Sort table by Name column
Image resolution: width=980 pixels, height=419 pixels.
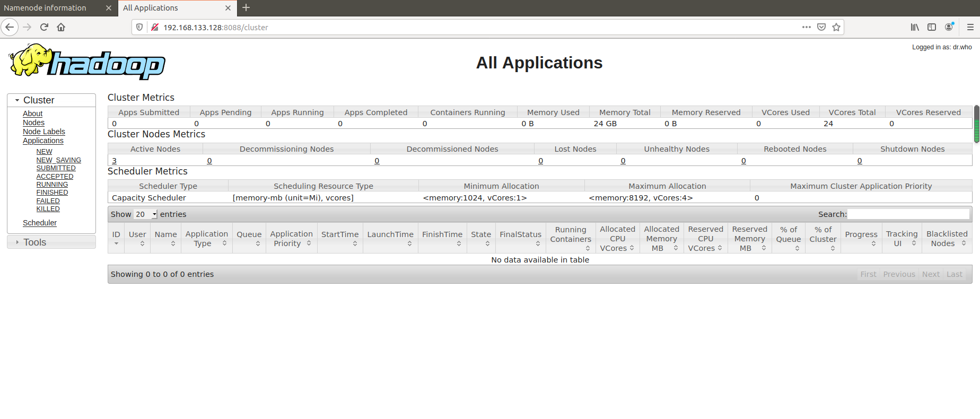click(x=166, y=238)
